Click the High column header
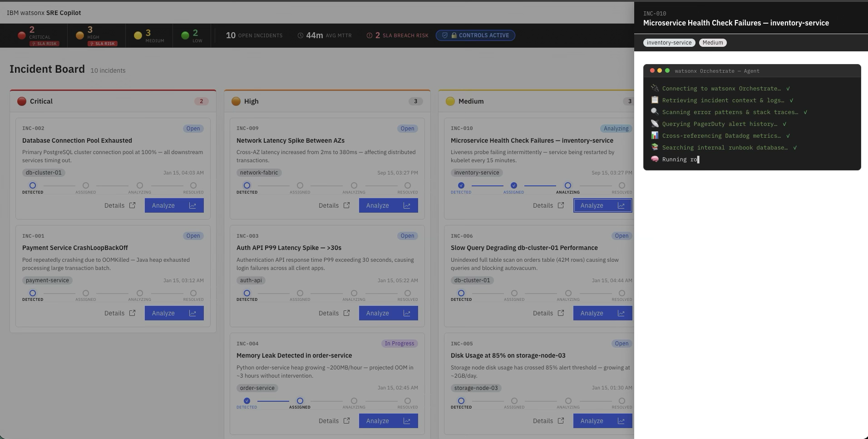Screen dimensions: 868x439 pos(327,101)
